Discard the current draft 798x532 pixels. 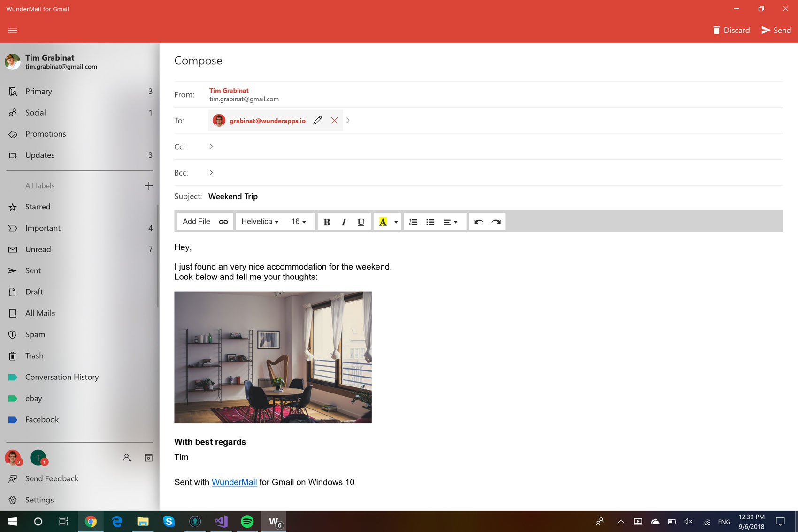731,30
